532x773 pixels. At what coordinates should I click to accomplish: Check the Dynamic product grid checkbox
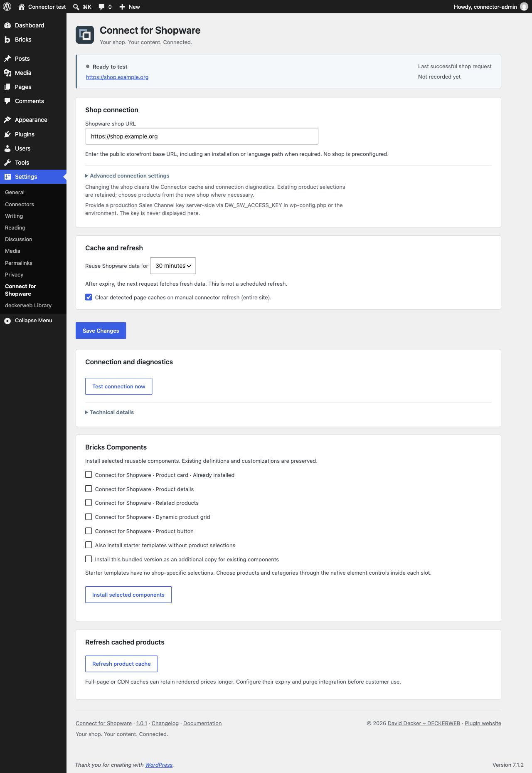click(89, 517)
